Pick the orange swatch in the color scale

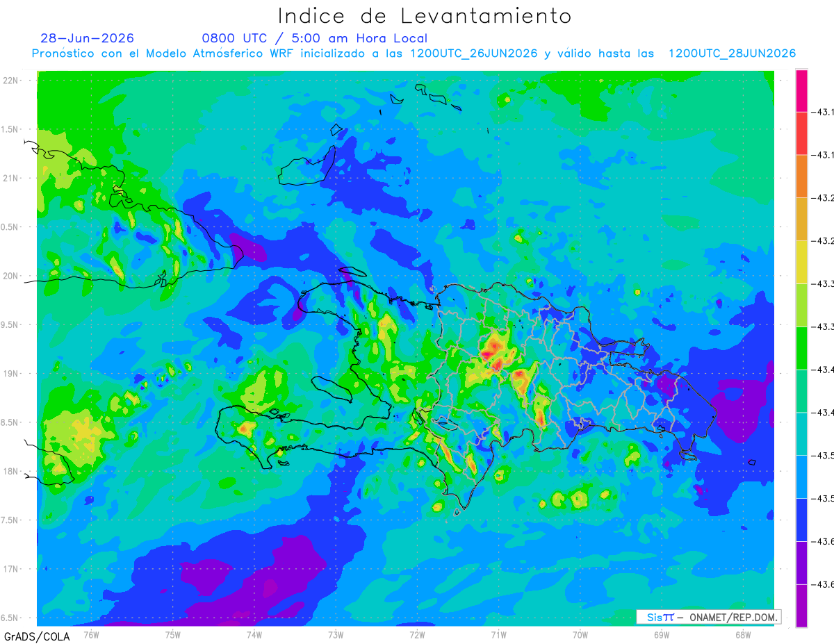(x=801, y=176)
